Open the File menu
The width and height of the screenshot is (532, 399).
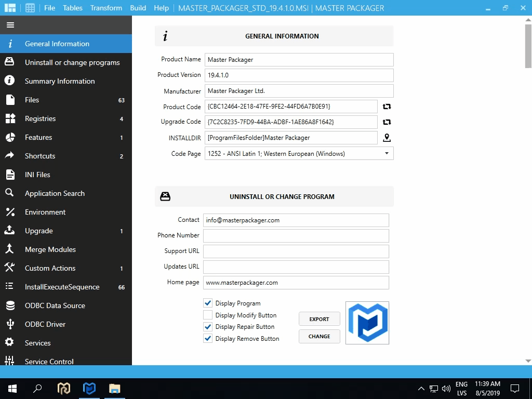pyautogui.click(x=49, y=8)
